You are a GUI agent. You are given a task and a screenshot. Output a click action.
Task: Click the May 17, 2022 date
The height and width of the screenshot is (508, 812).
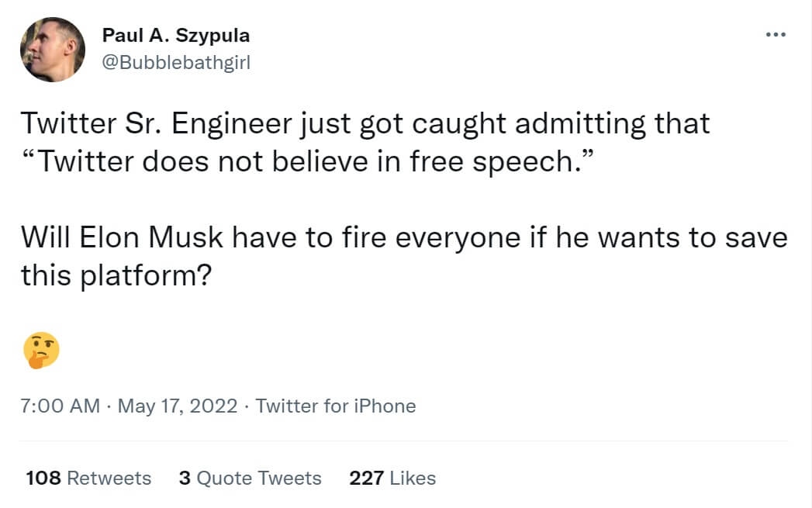tap(178, 406)
